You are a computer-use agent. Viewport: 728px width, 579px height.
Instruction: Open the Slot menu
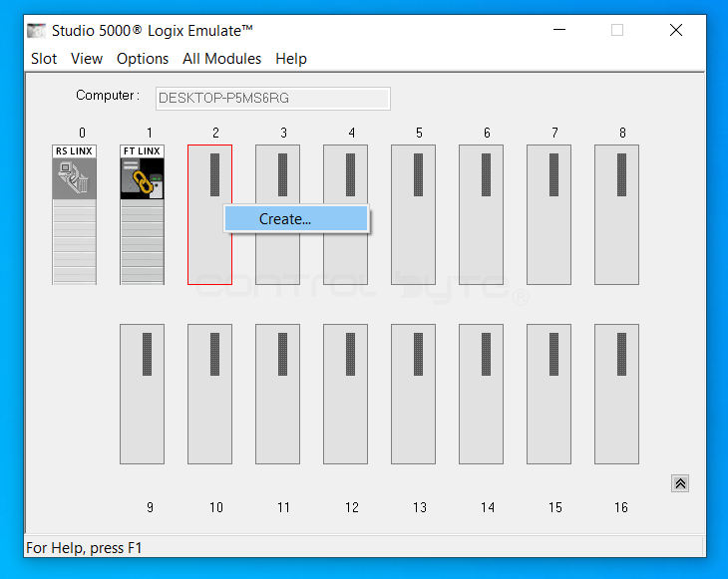44,59
